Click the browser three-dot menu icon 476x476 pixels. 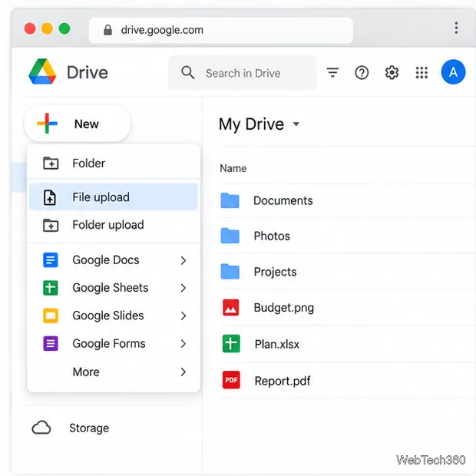456,28
